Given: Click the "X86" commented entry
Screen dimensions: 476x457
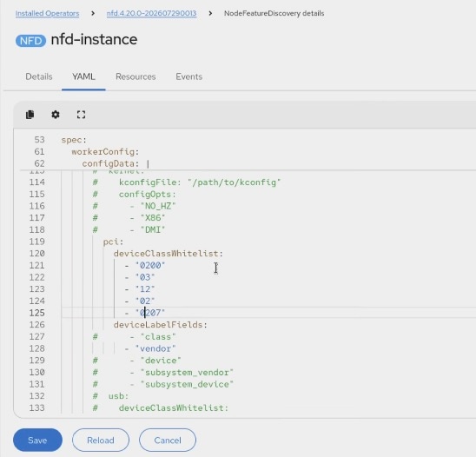Looking at the screenshot, I should tap(153, 218).
